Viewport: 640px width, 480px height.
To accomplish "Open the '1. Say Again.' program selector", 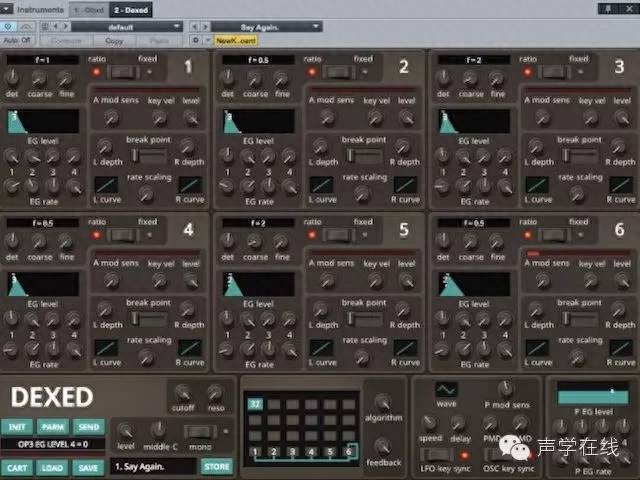I will pyautogui.click(x=153, y=467).
